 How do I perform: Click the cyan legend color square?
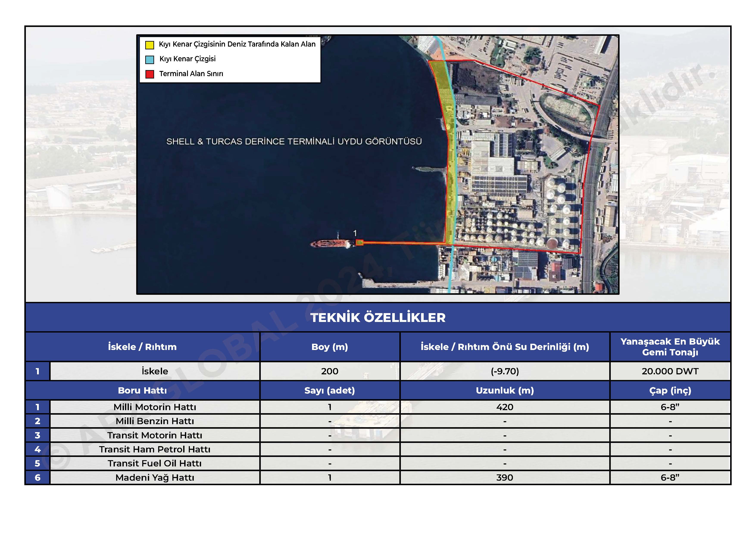150,60
